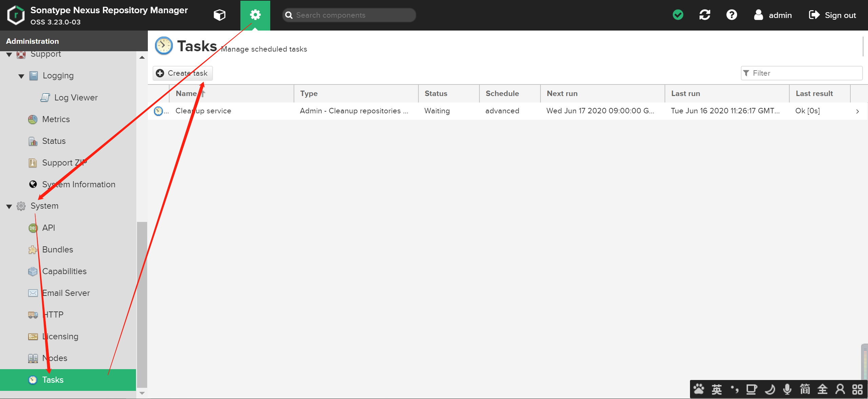Click the Administration gear icon
This screenshot has height=399, width=868.
pyautogui.click(x=255, y=15)
